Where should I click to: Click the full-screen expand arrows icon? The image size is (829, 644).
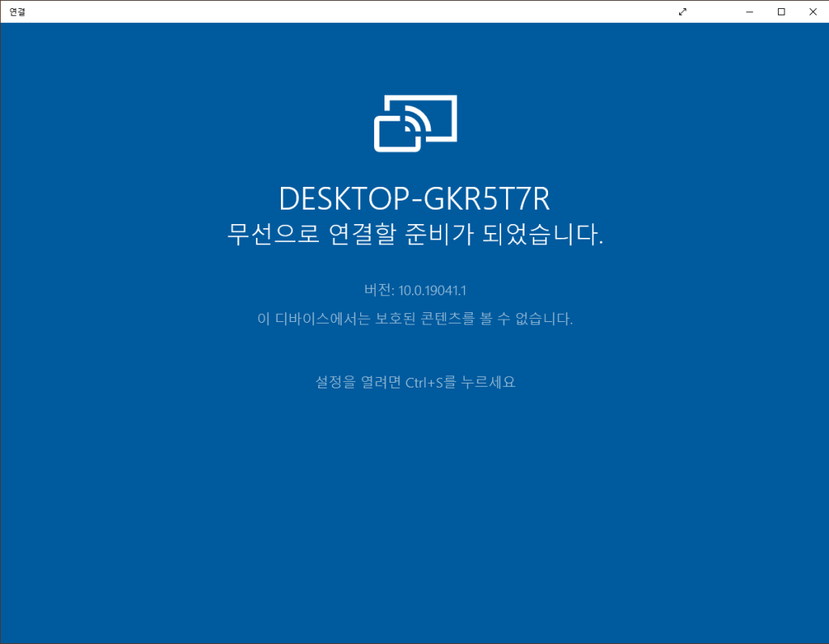[x=682, y=11]
